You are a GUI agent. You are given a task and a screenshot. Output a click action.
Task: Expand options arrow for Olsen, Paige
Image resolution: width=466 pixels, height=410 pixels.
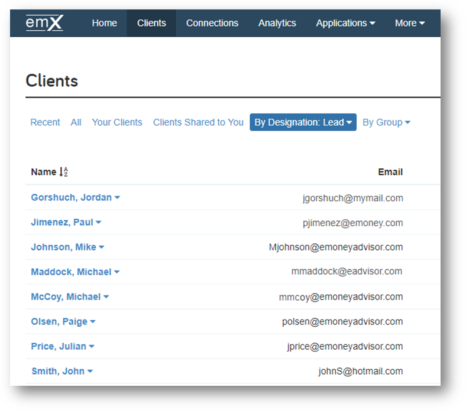(x=93, y=322)
